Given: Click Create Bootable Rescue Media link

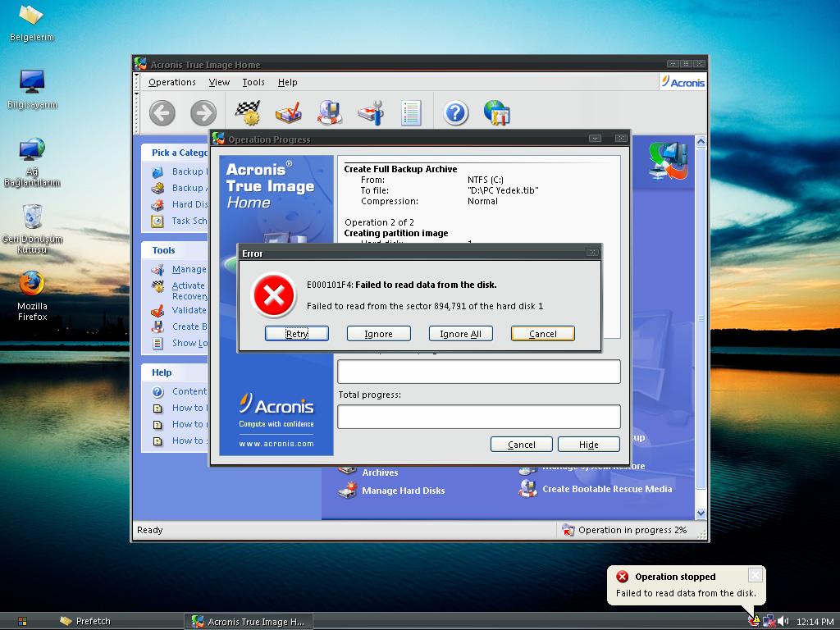Looking at the screenshot, I should [x=607, y=489].
